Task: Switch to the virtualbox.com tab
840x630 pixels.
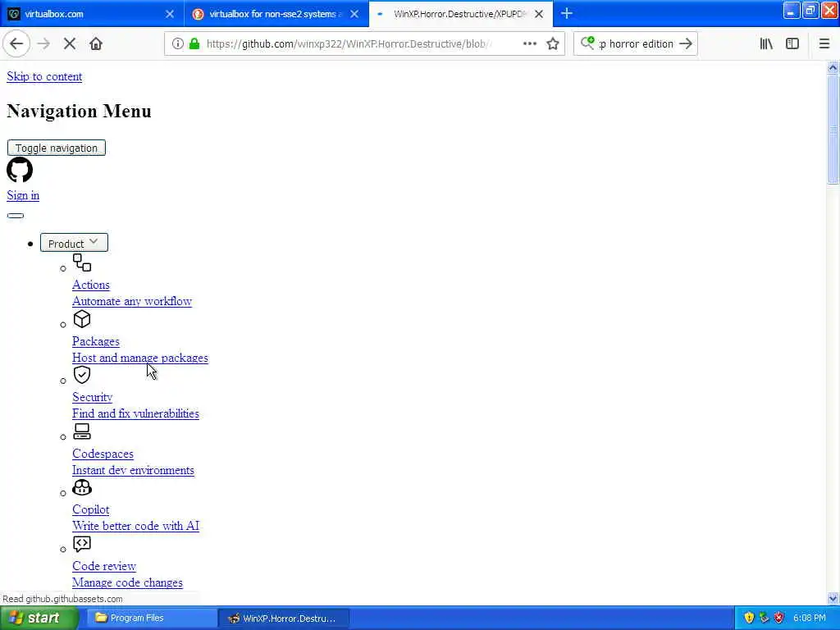Action: (92, 14)
